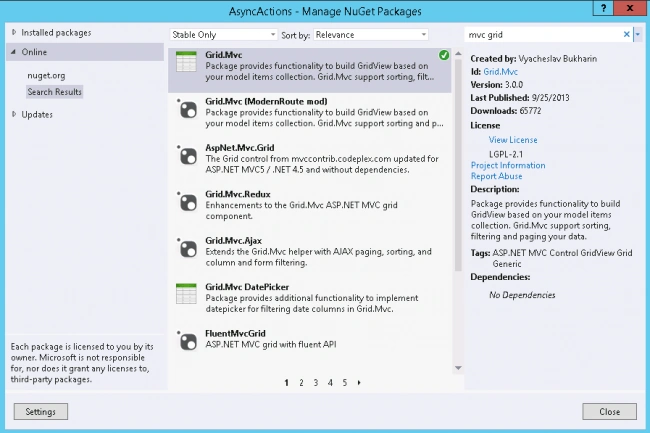650x433 pixels.
Task: Click the FluentMvcGrid package icon
Action: 187,341
